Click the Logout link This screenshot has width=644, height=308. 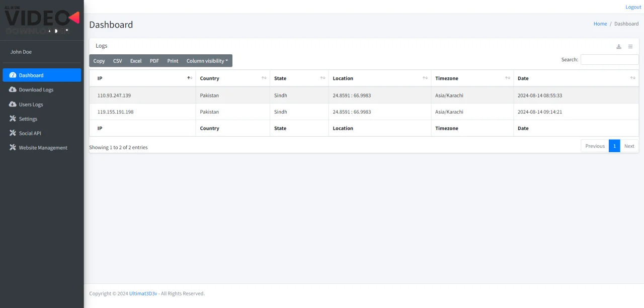[633, 7]
